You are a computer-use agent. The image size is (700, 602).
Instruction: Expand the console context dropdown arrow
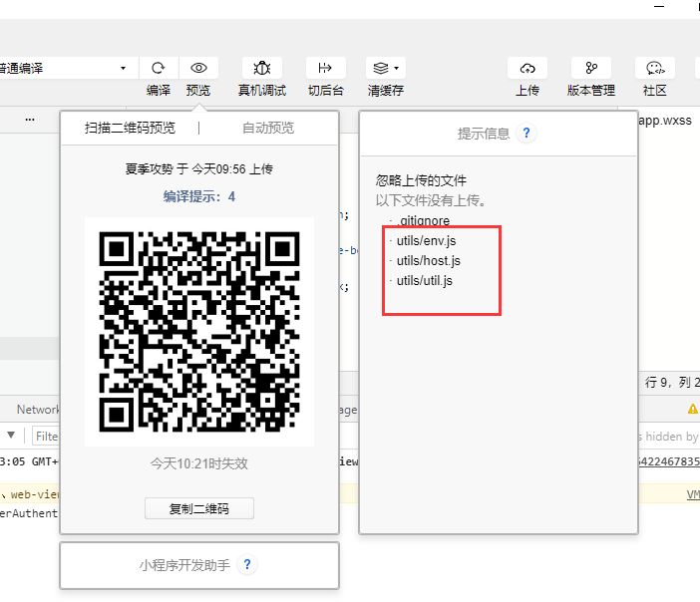click(11, 435)
